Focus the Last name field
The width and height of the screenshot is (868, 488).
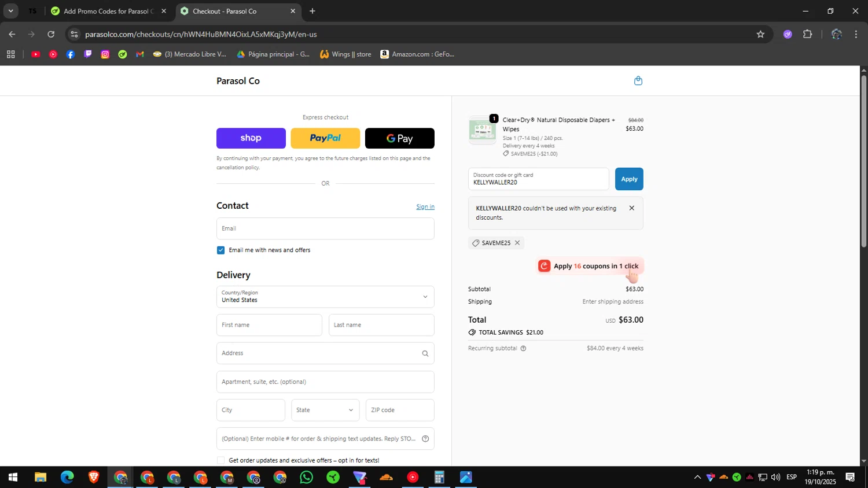coord(381,325)
